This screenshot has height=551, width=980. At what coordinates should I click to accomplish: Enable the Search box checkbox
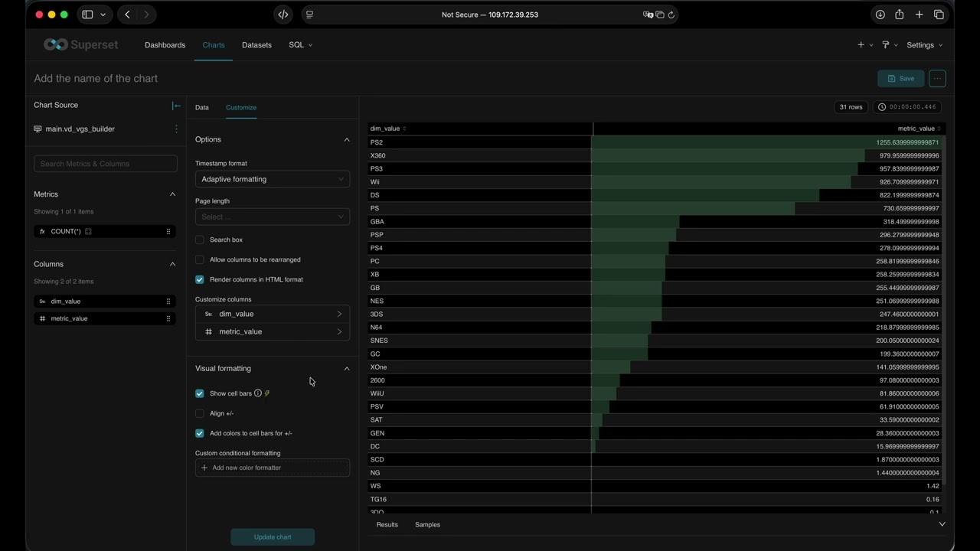[200, 240]
